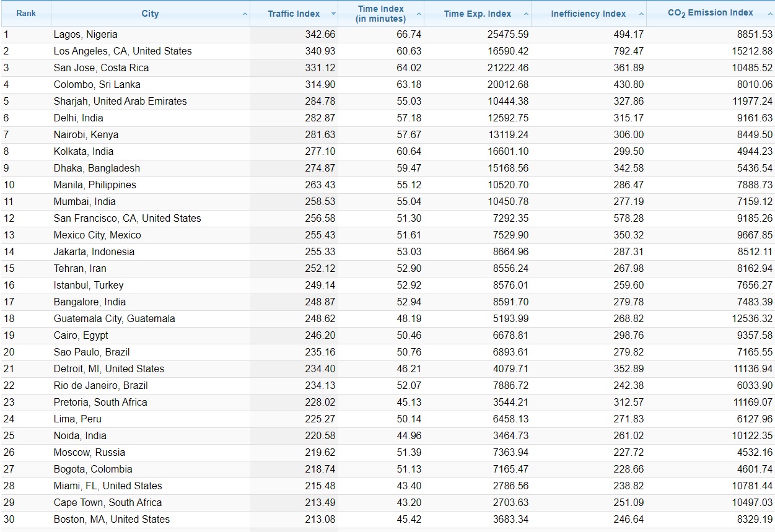Click Miami, FL, United States
The height and width of the screenshot is (532, 775).
(x=108, y=486)
